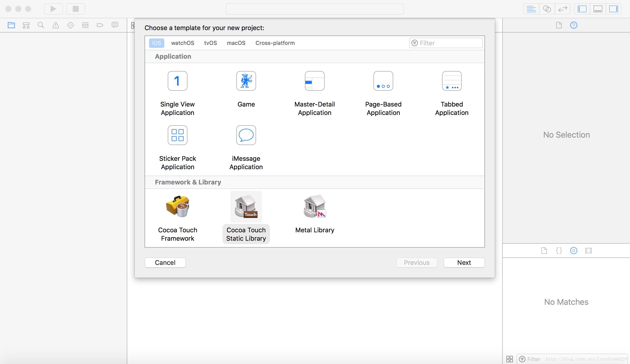Show the Object library

(574, 251)
